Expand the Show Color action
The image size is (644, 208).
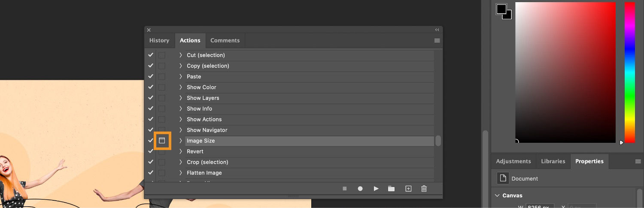point(181,87)
